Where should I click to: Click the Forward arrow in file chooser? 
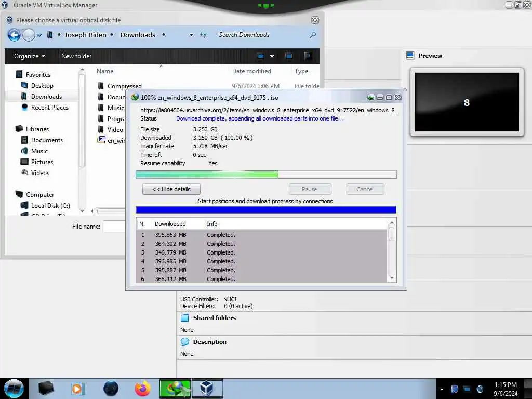(29, 35)
